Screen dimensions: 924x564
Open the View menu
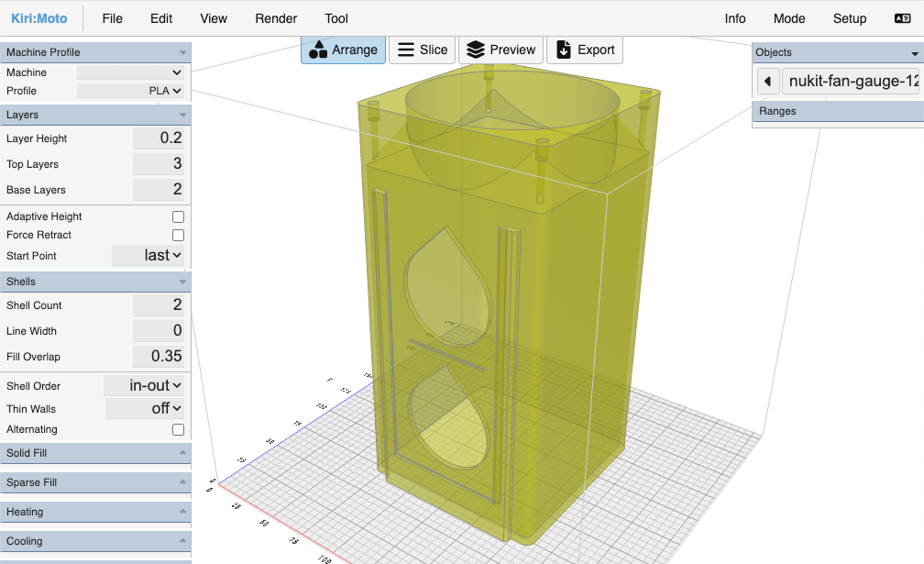[x=214, y=19]
